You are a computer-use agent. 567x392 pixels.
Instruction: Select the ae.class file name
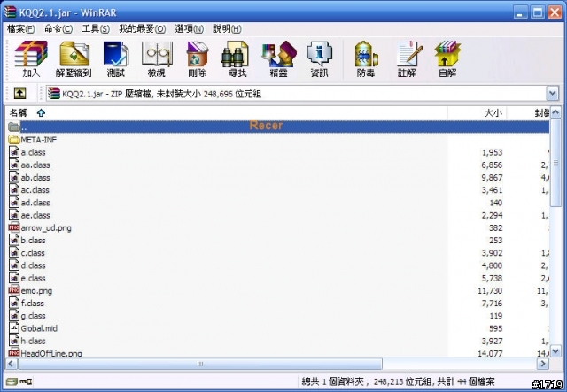tap(35, 215)
